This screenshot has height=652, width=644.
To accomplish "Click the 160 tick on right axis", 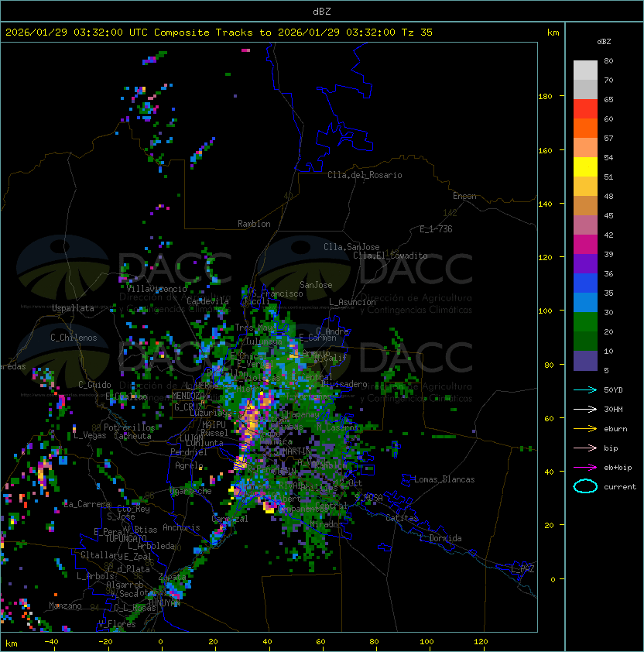I will [545, 150].
